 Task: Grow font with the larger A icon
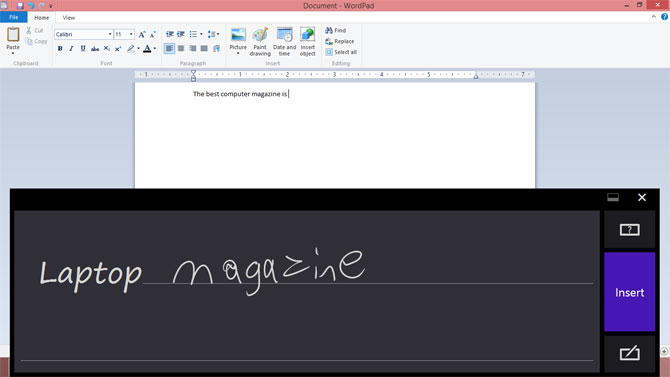click(x=142, y=34)
